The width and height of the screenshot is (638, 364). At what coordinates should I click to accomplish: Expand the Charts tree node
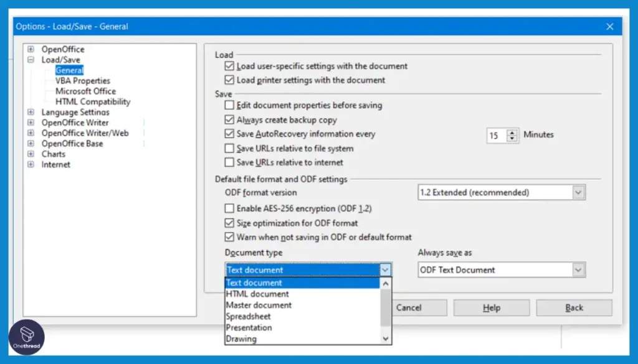(31, 154)
